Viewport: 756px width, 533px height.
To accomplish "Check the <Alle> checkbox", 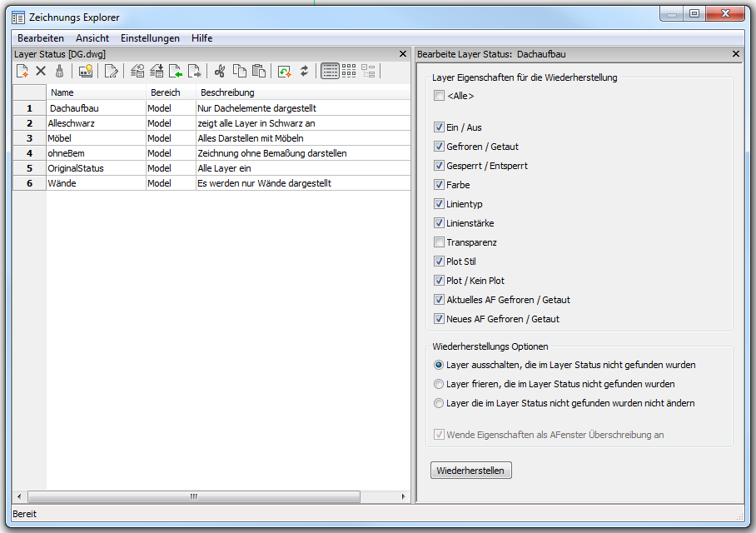I will click(439, 97).
